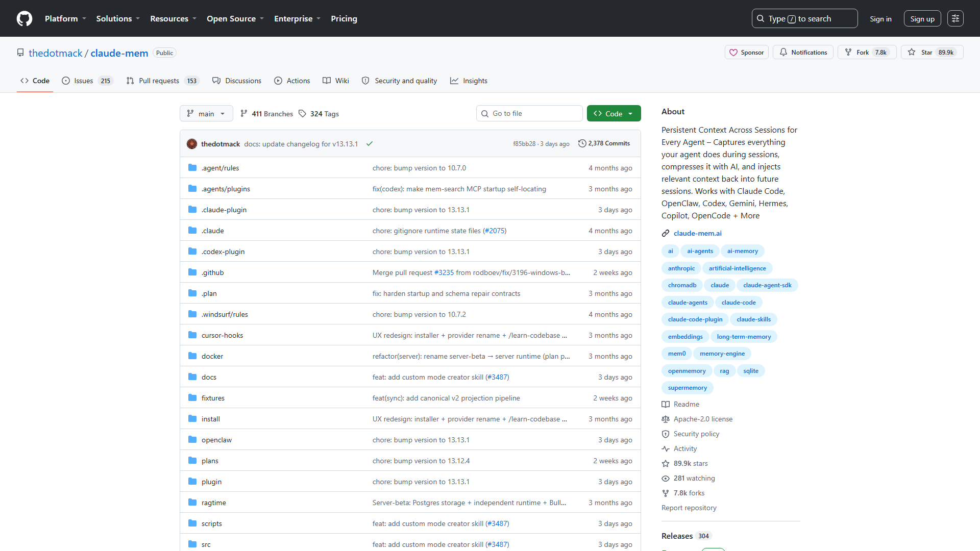980x551 pixels.
Task: Click the Sponsor button
Action: 747,52
